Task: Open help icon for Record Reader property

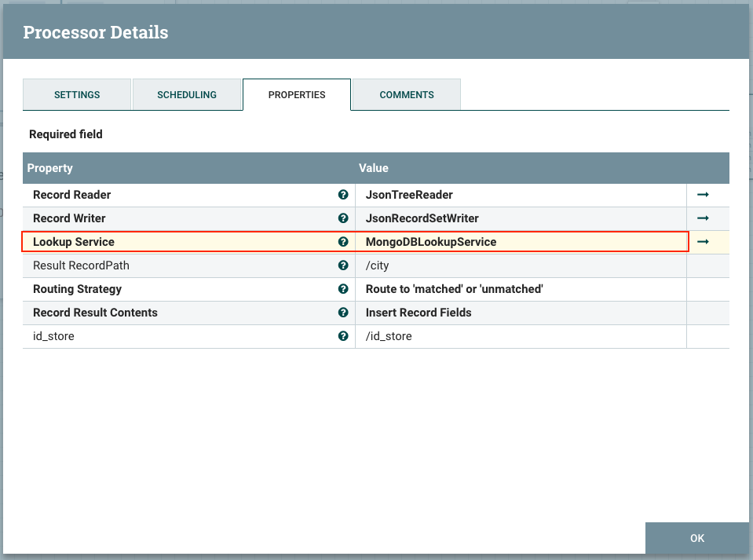Action: [x=343, y=195]
